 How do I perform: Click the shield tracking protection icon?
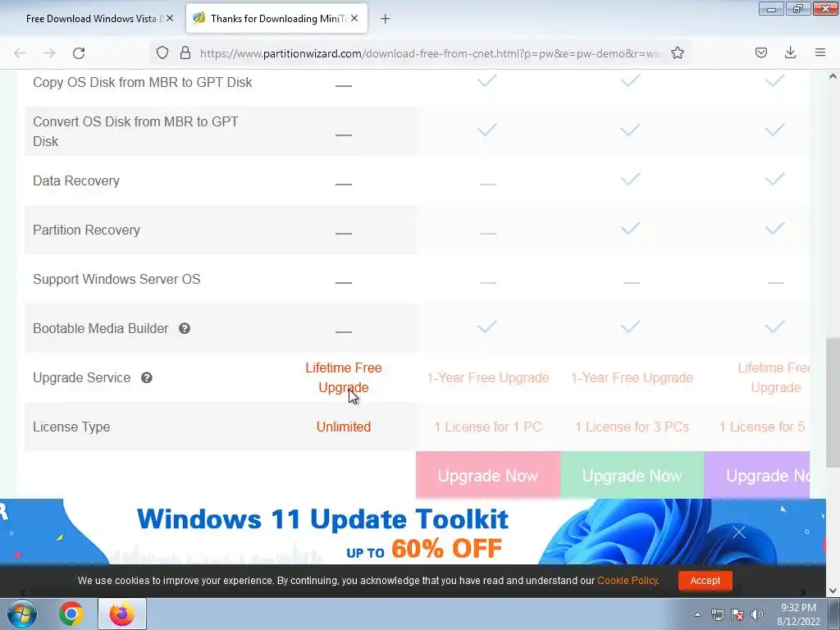(162, 52)
